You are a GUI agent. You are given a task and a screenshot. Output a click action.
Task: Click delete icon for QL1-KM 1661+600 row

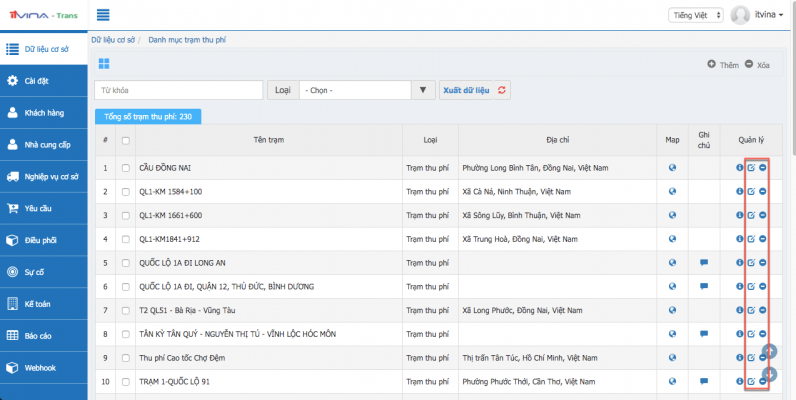pyautogui.click(x=763, y=215)
